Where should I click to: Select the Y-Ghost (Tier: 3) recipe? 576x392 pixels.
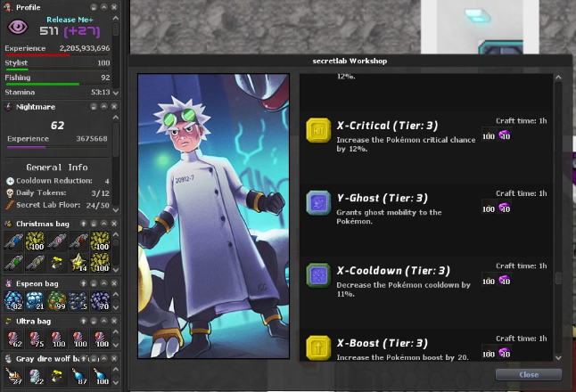tap(426, 220)
